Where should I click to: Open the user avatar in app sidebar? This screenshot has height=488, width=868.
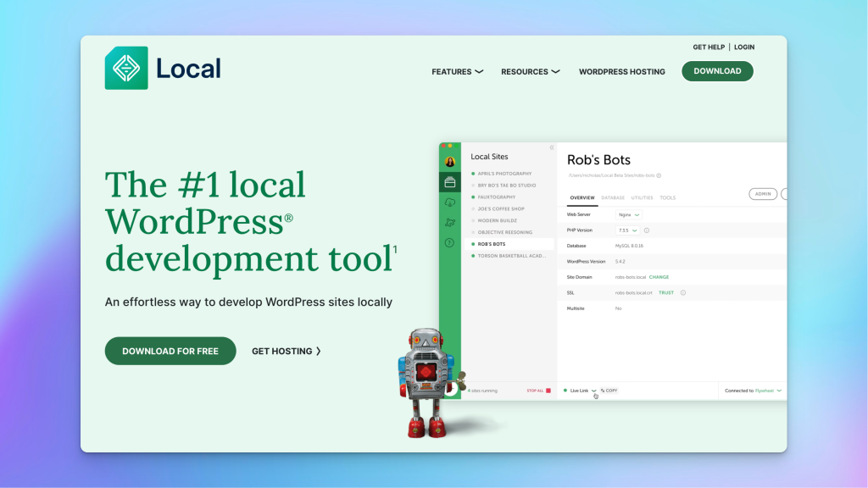[x=450, y=162]
